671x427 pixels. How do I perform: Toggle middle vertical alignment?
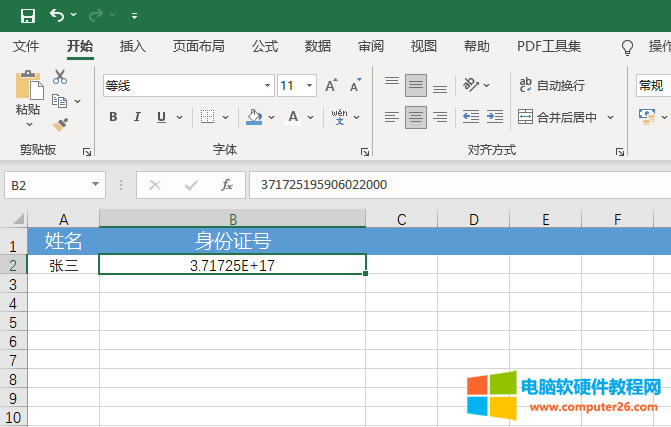pyautogui.click(x=416, y=85)
